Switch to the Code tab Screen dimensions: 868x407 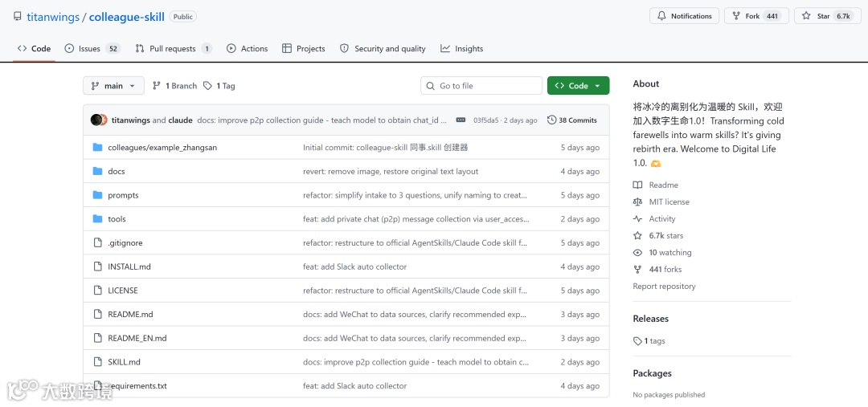point(35,49)
